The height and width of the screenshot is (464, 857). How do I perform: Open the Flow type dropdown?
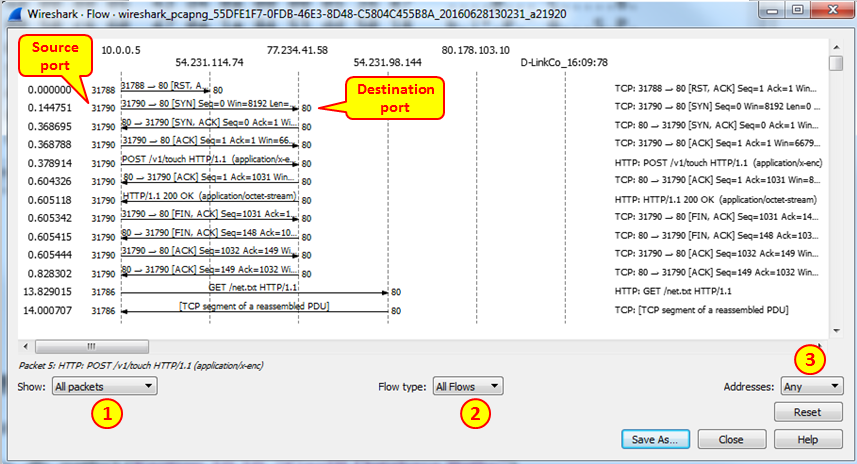coord(468,386)
